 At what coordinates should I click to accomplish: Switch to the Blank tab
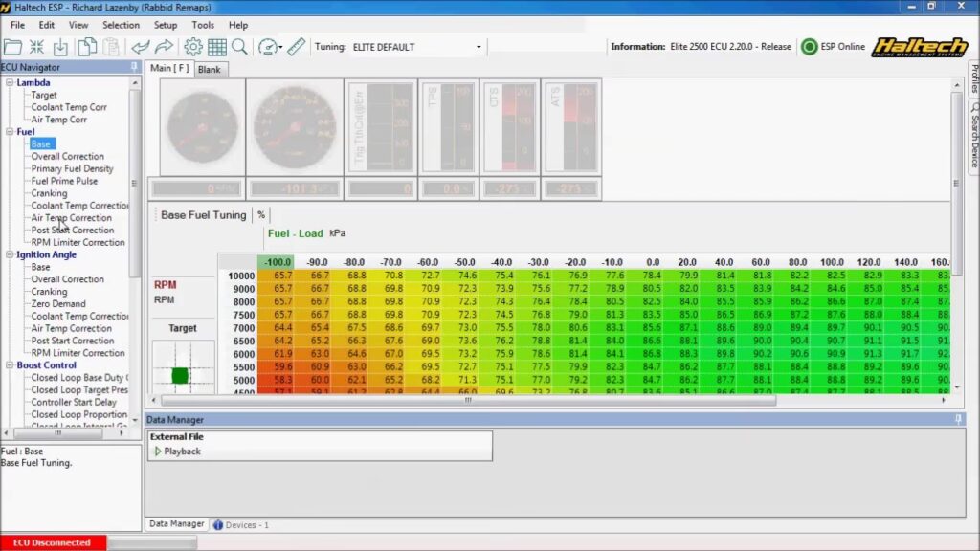[x=209, y=69]
